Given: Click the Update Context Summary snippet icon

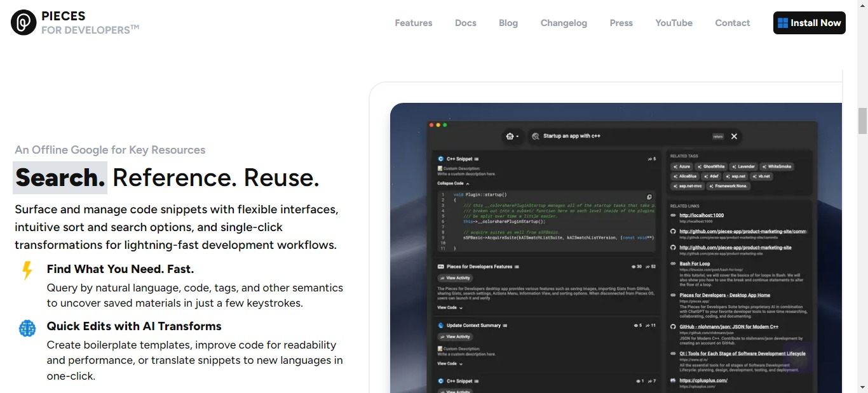Looking at the screenshot, I should (440, 325).
